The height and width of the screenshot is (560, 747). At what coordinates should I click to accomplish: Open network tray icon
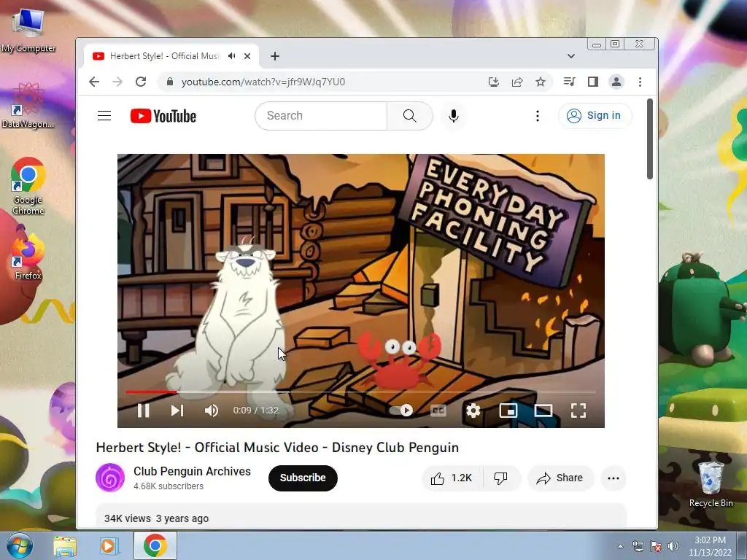point(638,546)
